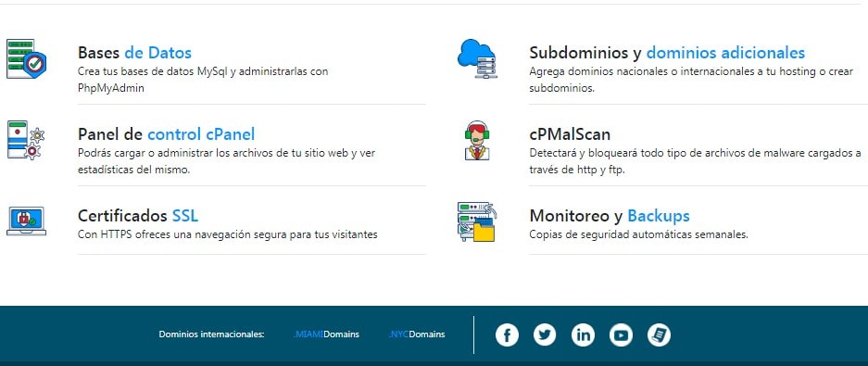Click the cPanel control panel gears icon
Viewport: 868px width, 366px height.
click(x=26, y=140)
